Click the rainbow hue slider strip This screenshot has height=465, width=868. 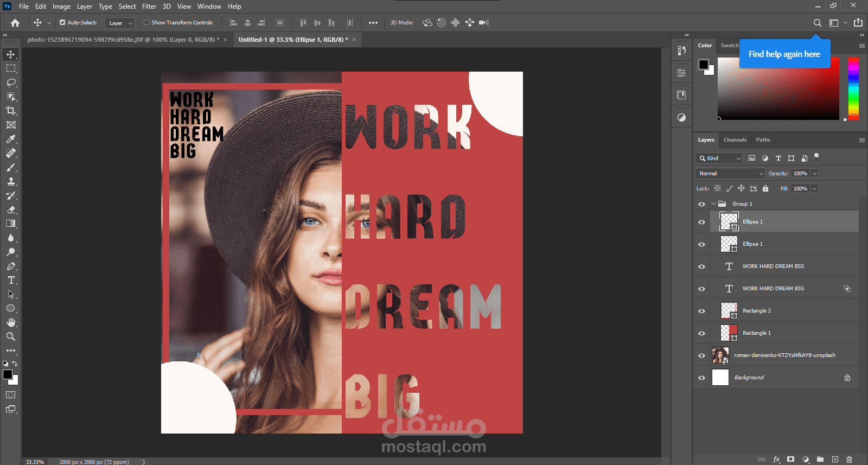(853, 88)
